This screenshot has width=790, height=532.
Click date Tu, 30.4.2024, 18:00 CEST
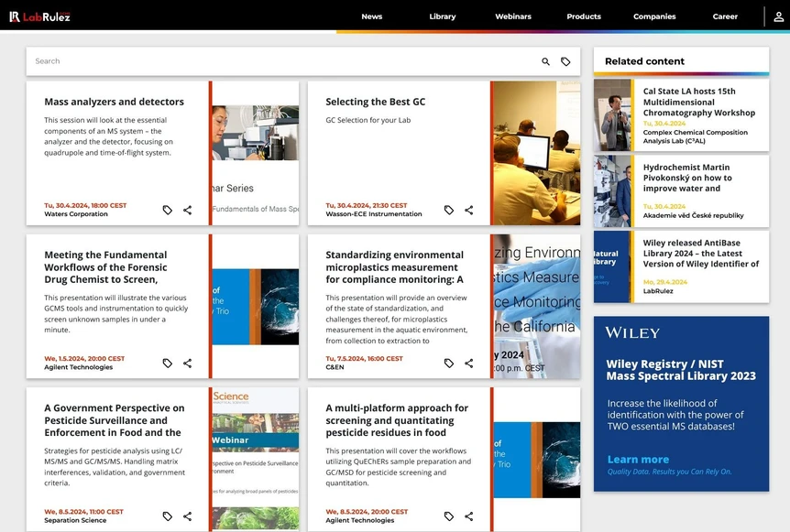[x=85, y=205]
